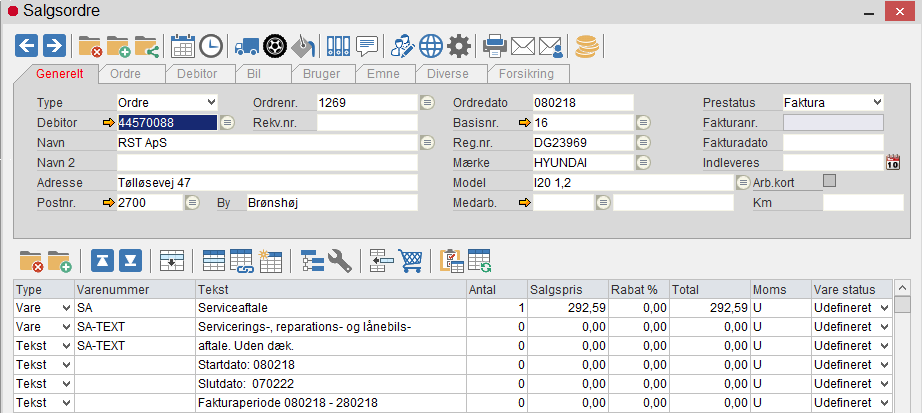Click the tree structure icon

pos(312,261)
